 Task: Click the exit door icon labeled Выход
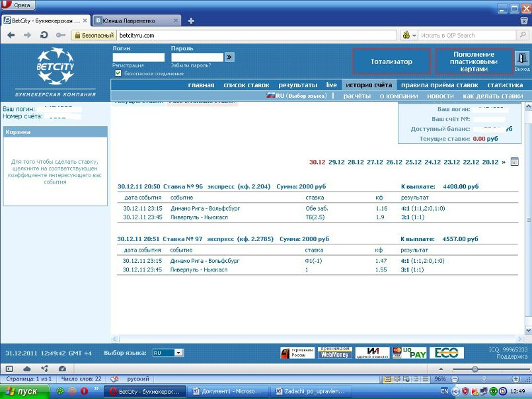click(522, 58)
